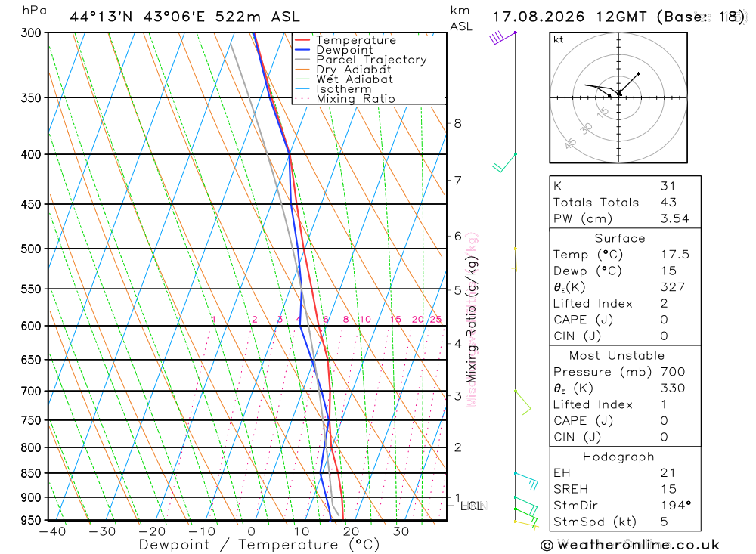Image resolution: width=756 pixels, height=554 pixels.
Task: Click the Wet Adiabat legend entry
Action: click(x=344, y=79)
